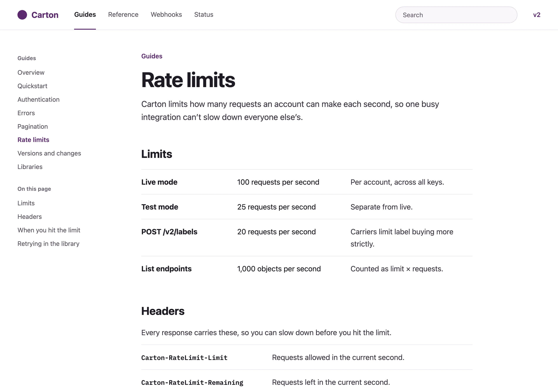Open Versions and changes guide
The height and width of the screenshot is (392, 558).
click(x=49, y=153)
